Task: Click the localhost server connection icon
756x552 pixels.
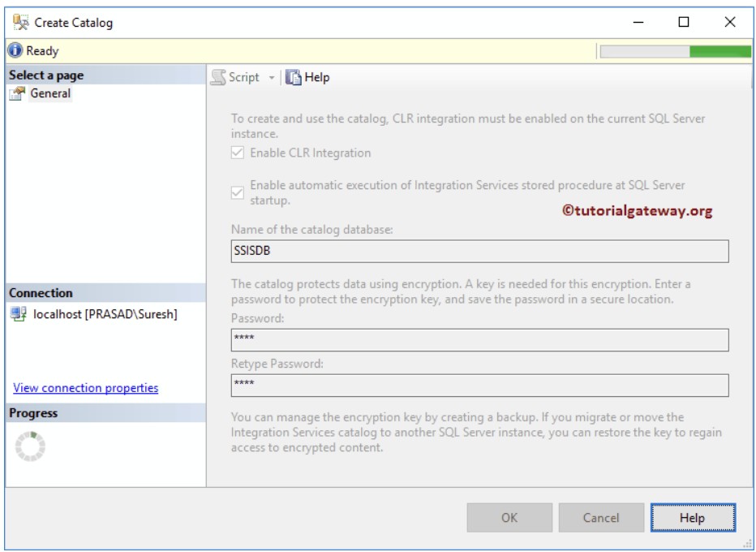Action: (x=19, y=315)
